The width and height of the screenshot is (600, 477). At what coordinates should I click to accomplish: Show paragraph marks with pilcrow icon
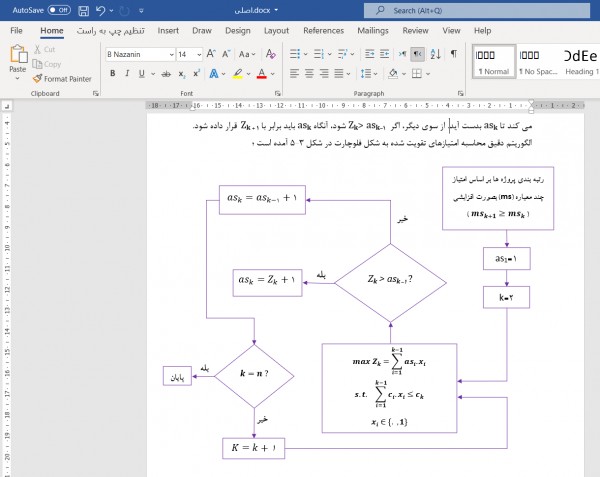(x=453, y=53)
